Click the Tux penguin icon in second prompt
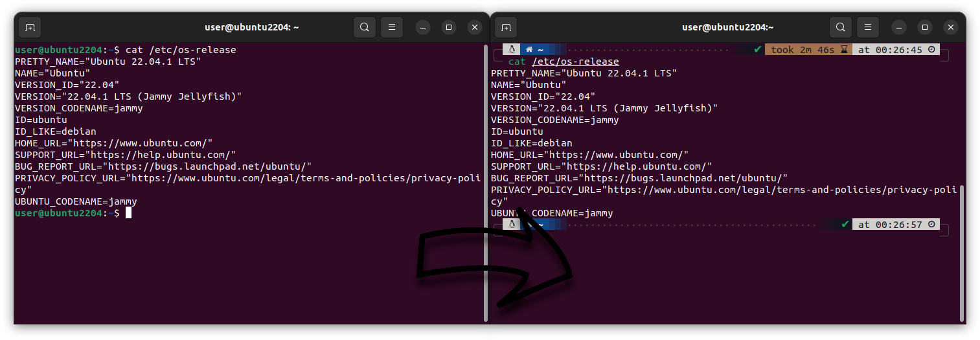This screenshot has width=980, height=340. (x=512, y=224)
